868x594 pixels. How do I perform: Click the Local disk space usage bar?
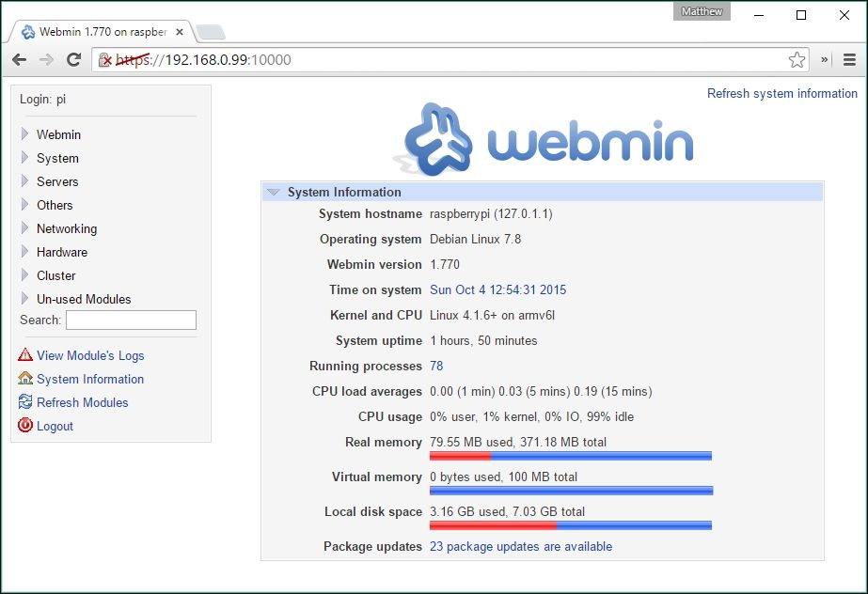(571, 525)
